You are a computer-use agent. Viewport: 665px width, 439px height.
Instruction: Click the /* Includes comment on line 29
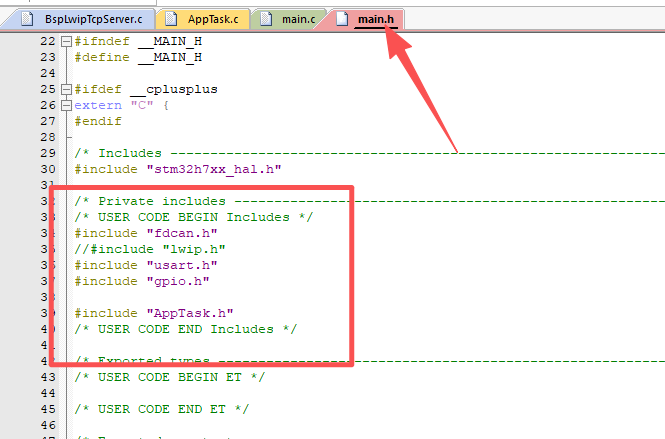pyautogui.click(x=369, y=153)
